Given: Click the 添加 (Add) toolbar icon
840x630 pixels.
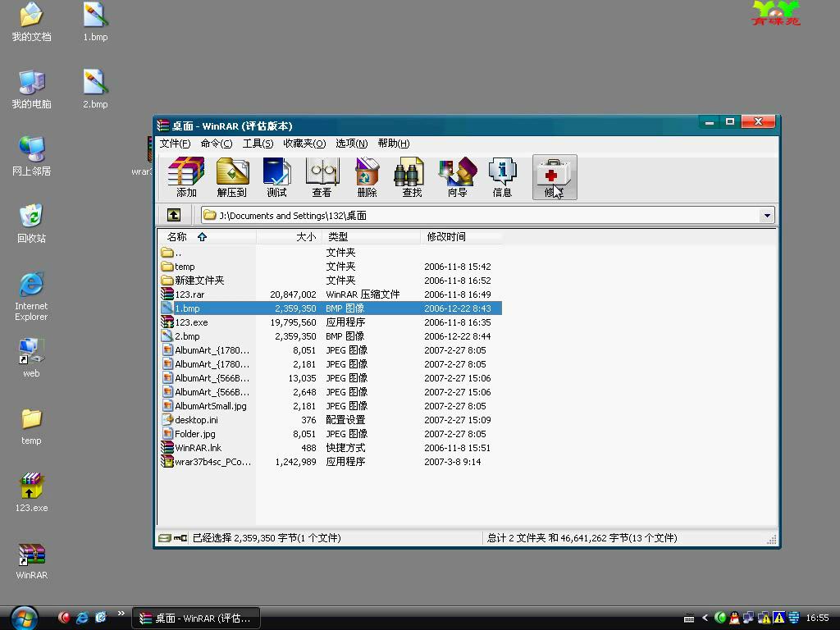Looking at the screenshot, I should click(186, 177).
